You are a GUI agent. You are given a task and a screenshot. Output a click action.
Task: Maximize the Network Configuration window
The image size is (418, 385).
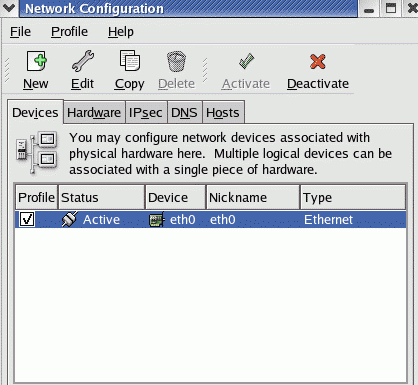391,8
